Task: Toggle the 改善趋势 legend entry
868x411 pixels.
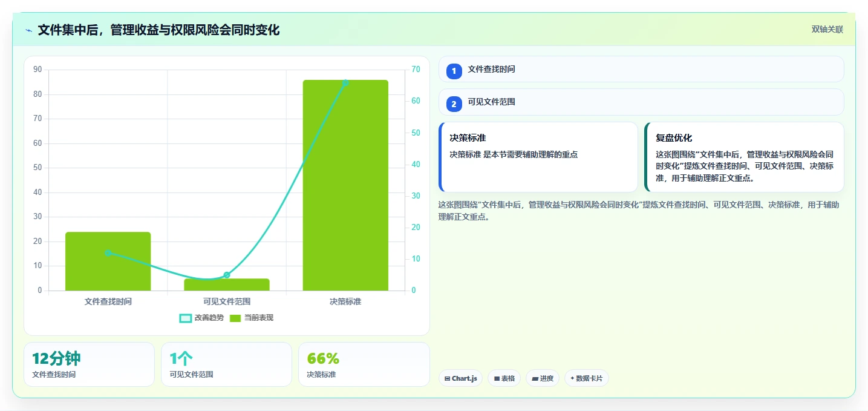Action: tap(201, 318)
